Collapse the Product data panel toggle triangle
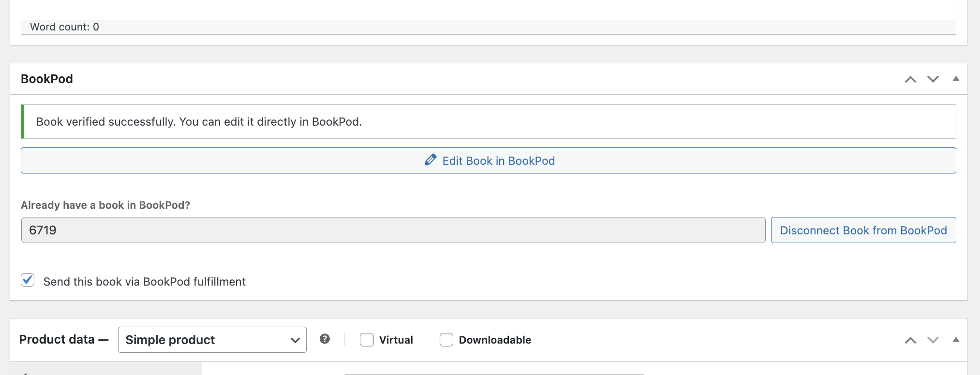The height and width of the screenshot is (375, 980). 956,339
